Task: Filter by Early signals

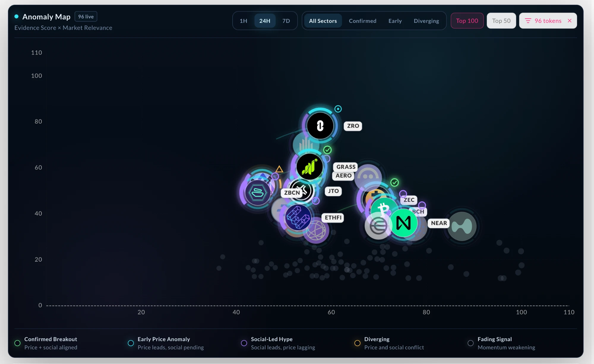Action: tap(395, 21)
